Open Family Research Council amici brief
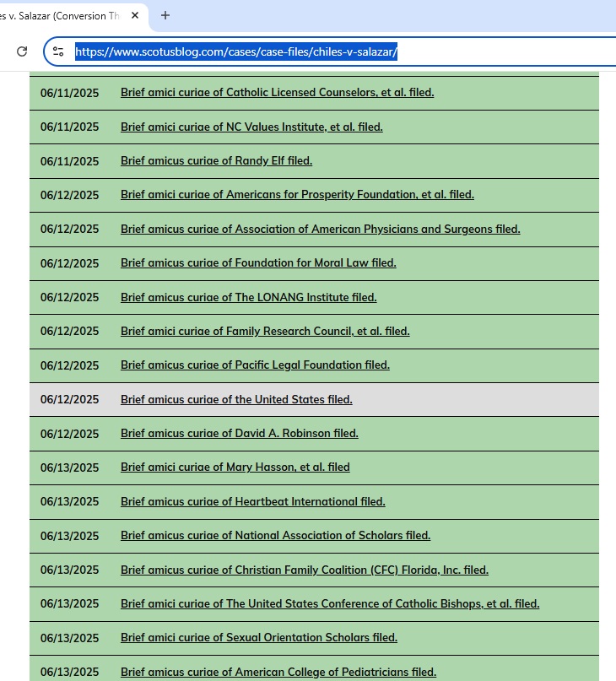The image size is (616, 681). 265,331
